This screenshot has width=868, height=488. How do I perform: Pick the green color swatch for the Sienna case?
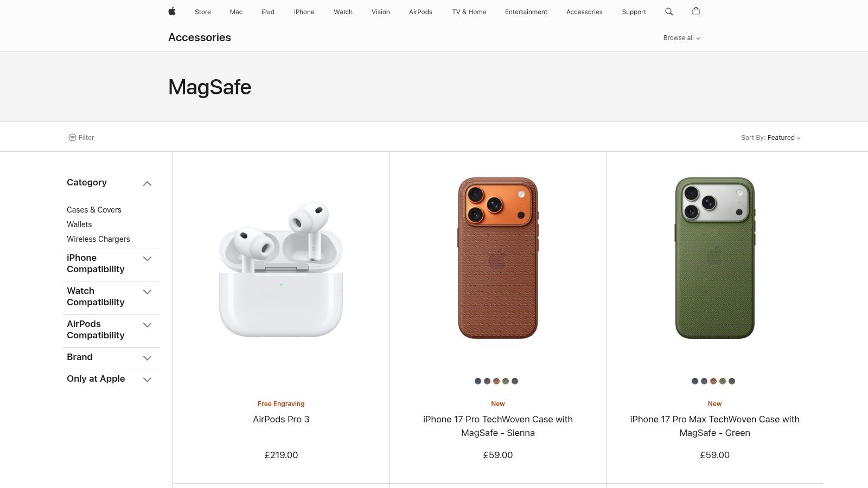click(505, 381)
